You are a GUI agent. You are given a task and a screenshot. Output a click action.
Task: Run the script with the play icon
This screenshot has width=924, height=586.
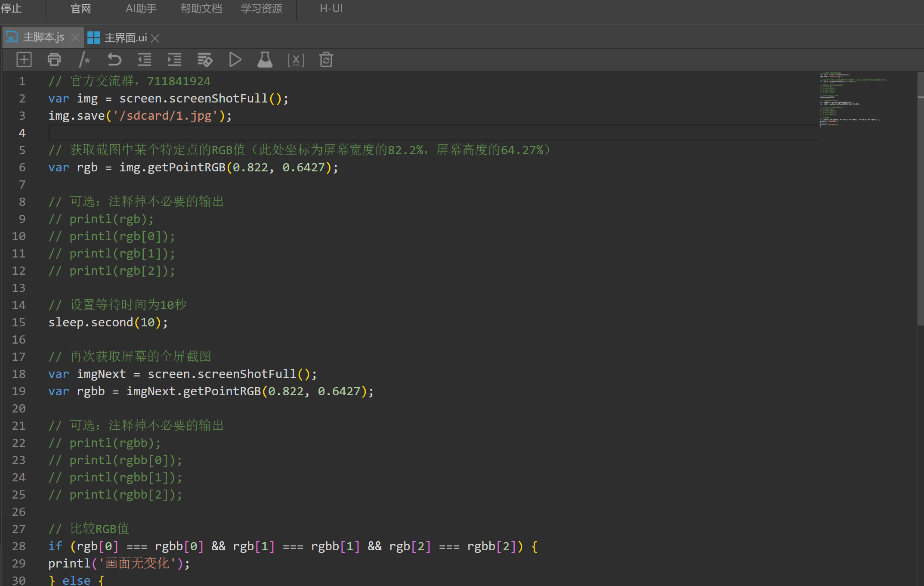[x=235, y=59]
